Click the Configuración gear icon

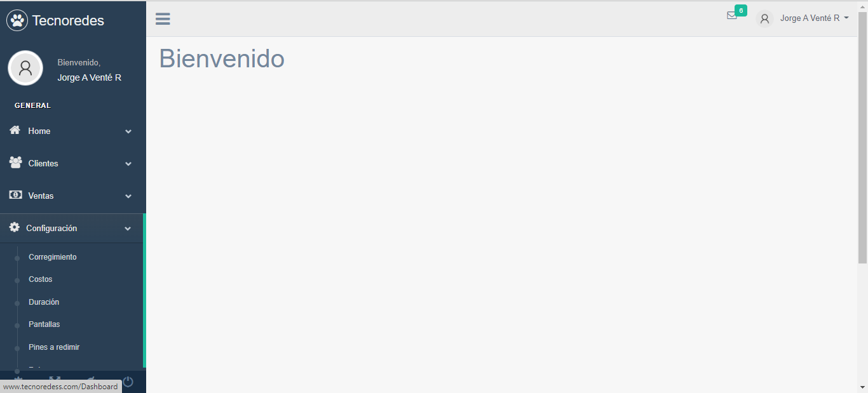click(x=15, y=227)
